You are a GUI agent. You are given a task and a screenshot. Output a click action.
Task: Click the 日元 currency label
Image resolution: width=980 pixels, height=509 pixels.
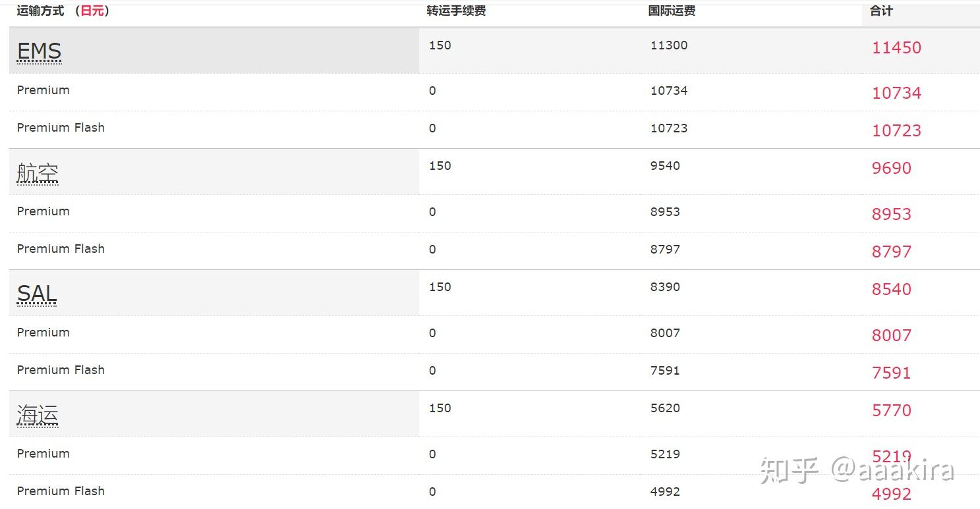click(92, 11)
